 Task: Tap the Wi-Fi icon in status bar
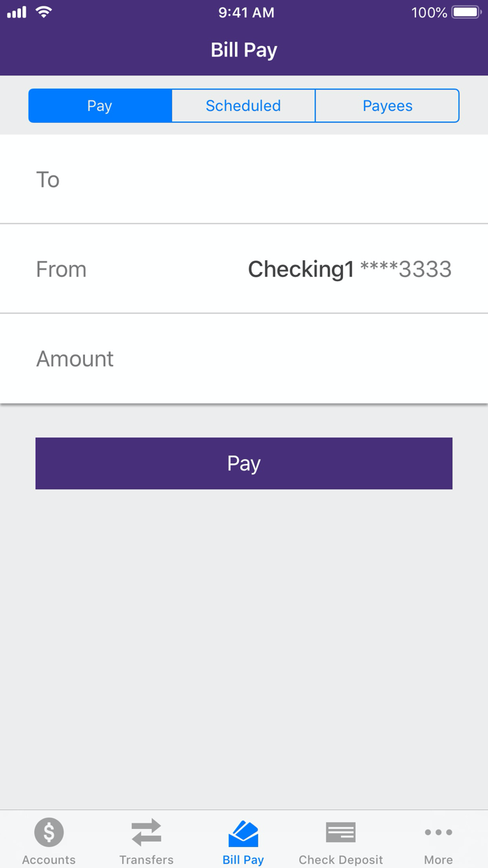[43, 12]
